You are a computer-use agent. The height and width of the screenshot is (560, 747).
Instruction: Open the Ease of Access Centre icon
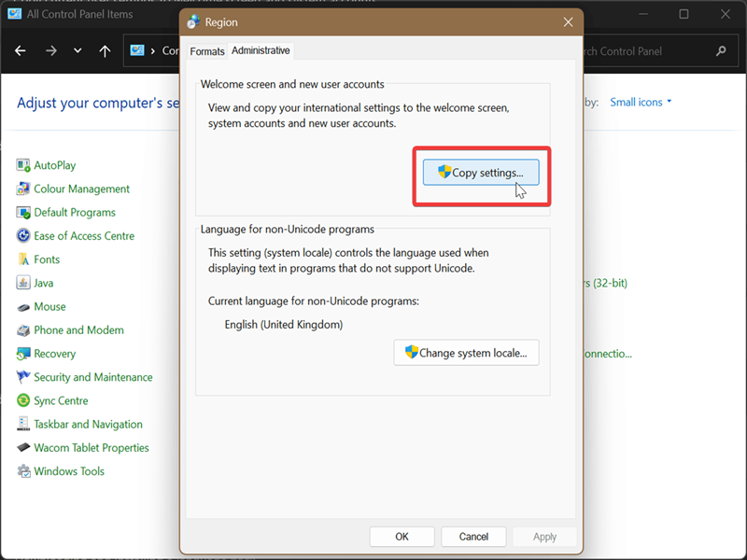click(22, 236)
